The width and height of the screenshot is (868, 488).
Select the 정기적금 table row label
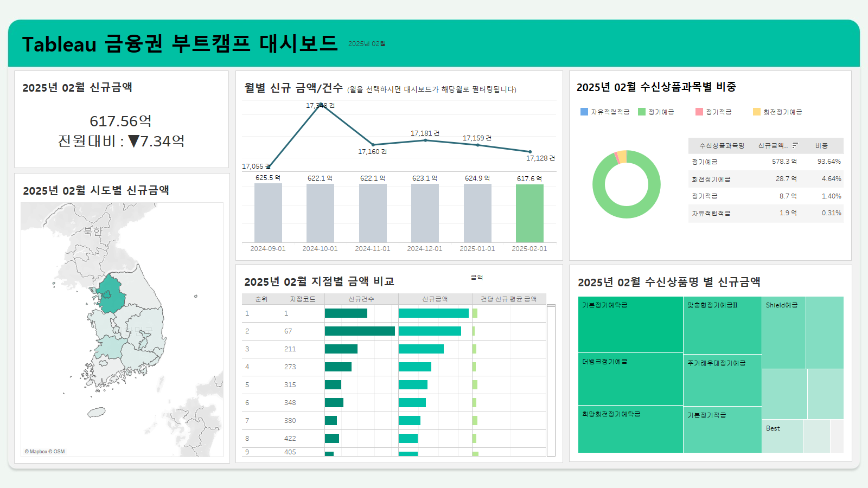pos(704,196)
